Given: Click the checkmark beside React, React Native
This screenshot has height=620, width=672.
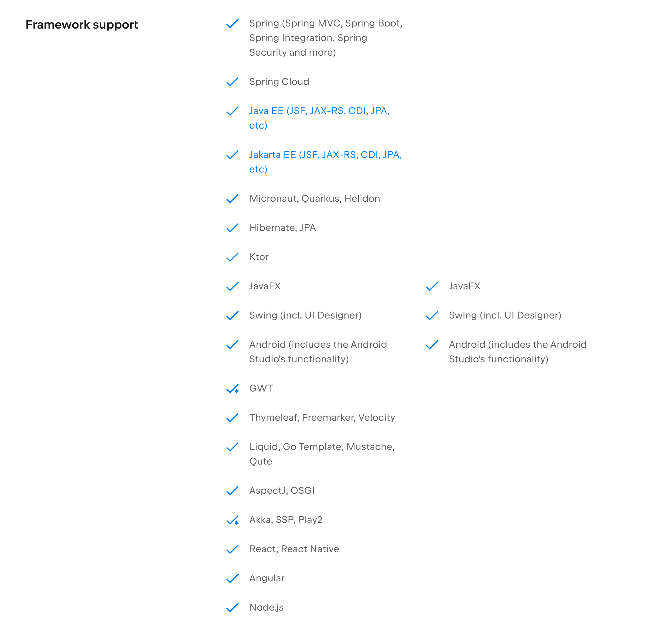Looking at the screenshot, I should pos(232,549).
